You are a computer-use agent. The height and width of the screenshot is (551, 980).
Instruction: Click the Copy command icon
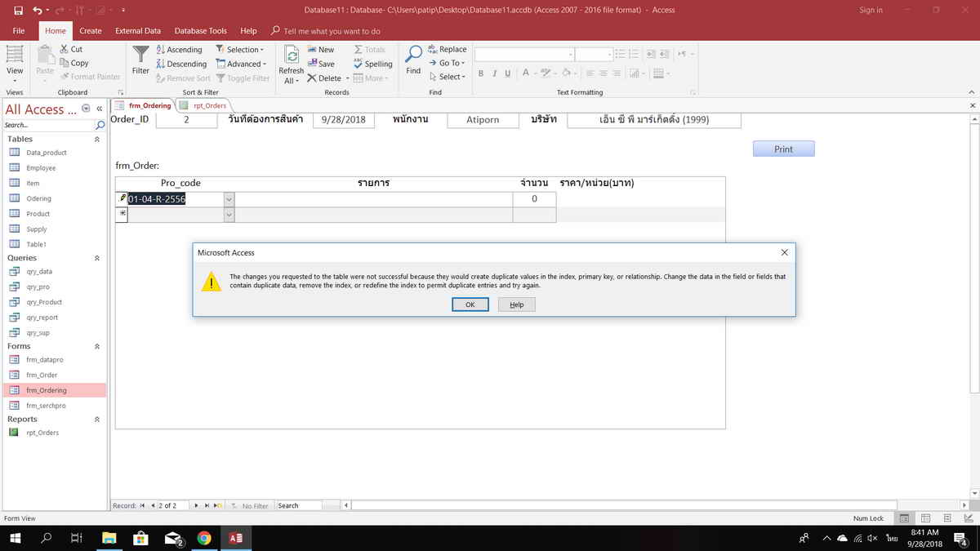click(65, 63)
